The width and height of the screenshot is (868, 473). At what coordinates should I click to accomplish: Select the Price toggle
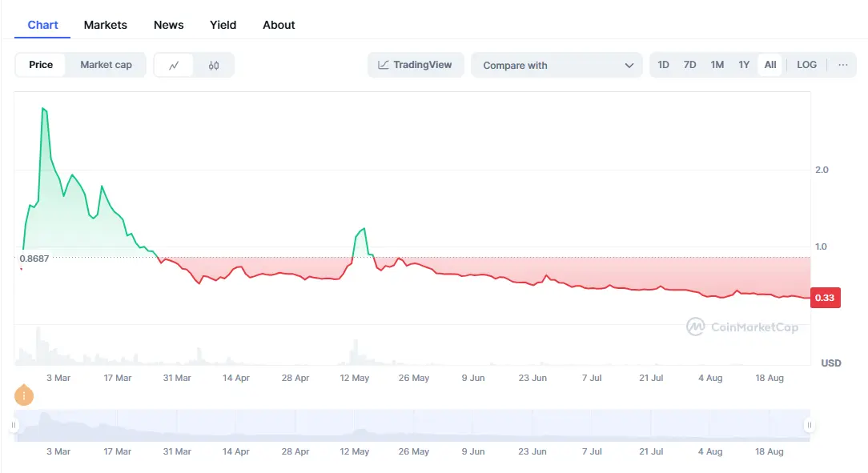click(x=41, y=65)
